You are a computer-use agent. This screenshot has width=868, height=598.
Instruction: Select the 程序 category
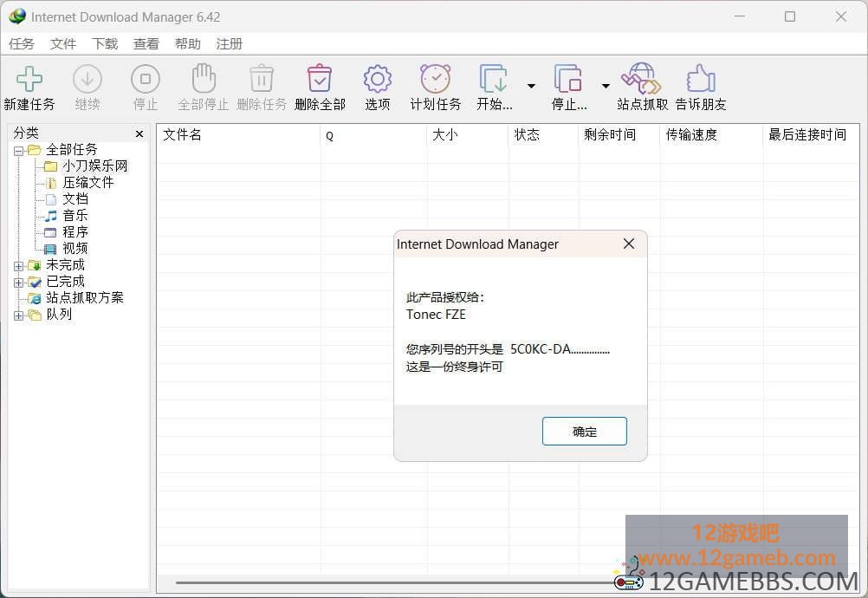coord(75,232)
